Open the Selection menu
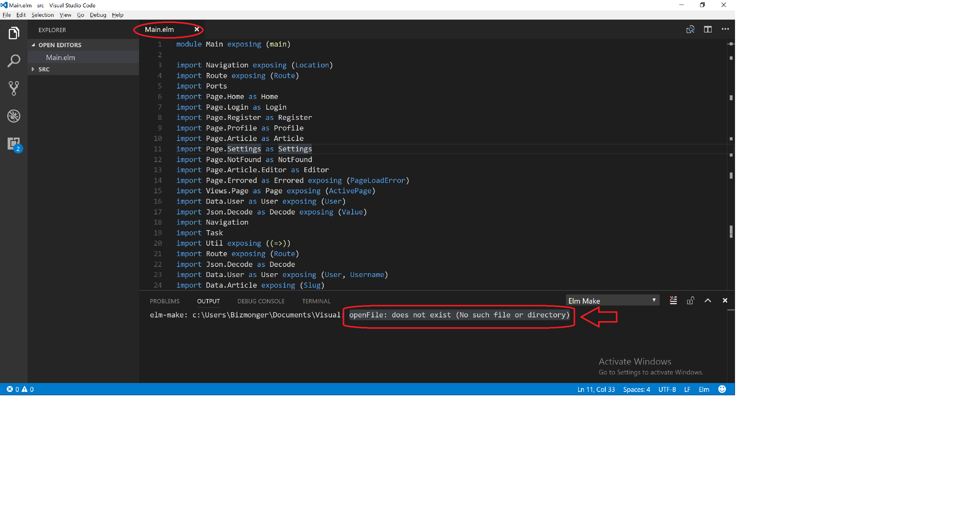Image resolution: width=980 pixels, height=527 pixels. click(42, 15)
